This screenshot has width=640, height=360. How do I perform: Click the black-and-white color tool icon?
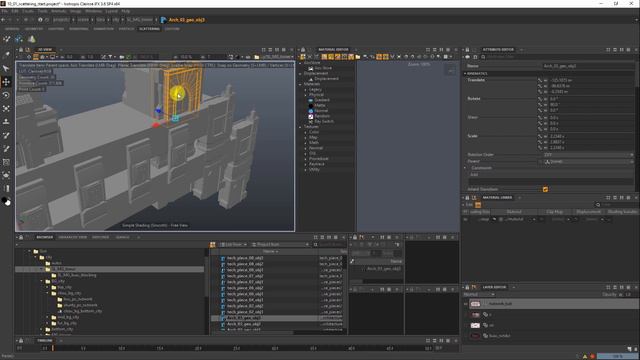6,201
